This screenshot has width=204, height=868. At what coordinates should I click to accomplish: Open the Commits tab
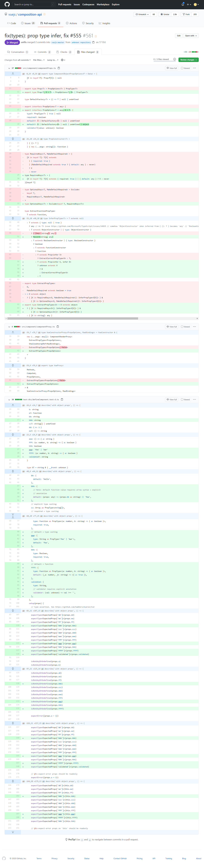[x=42, y=52]
